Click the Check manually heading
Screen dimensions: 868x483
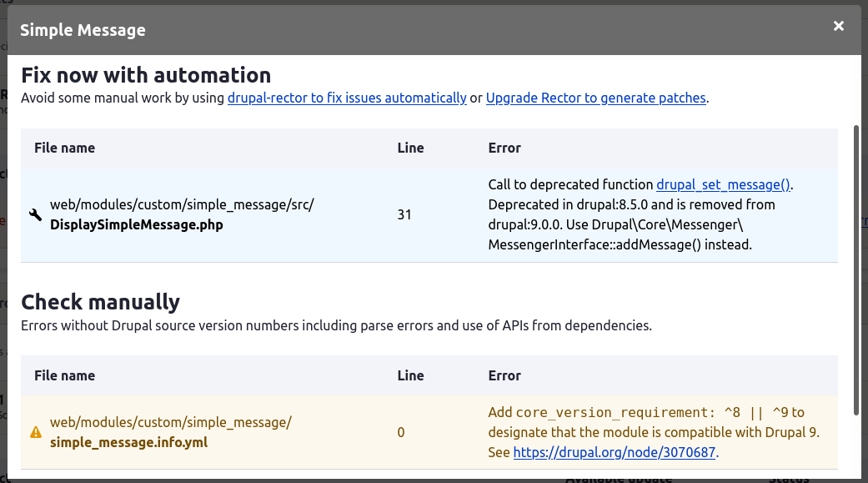click(100, 301)
